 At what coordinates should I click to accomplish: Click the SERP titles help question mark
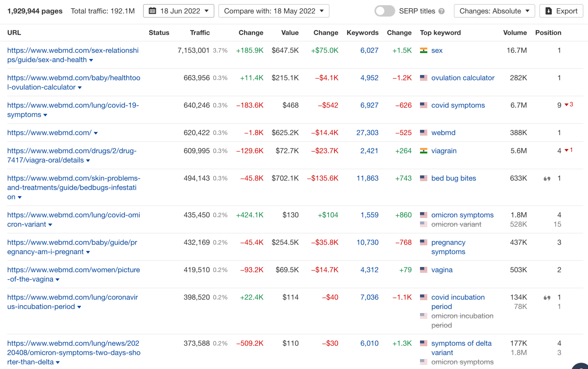[x=442, y=11]
